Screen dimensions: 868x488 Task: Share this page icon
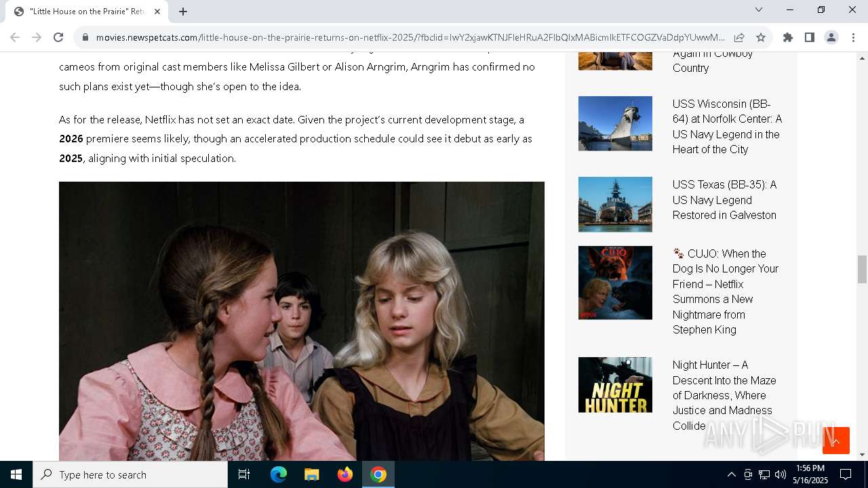pyautogui.click(x=739, y=37)
